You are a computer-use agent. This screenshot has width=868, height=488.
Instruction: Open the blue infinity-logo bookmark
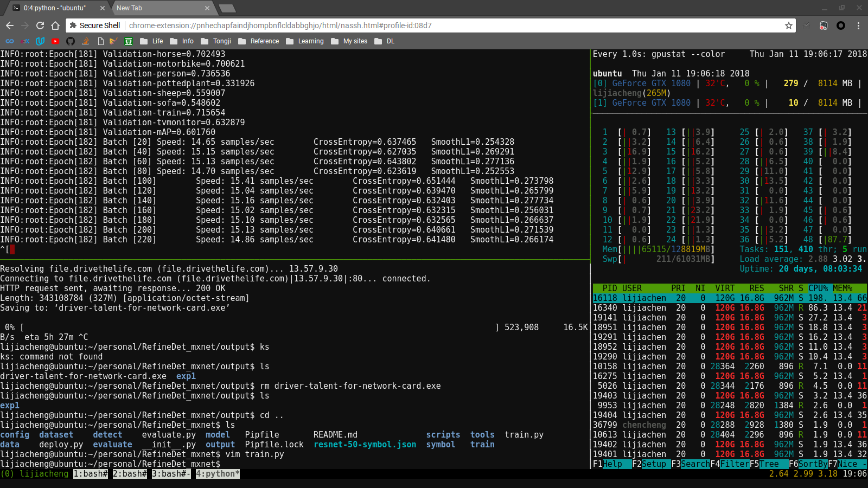pos(10,41)
